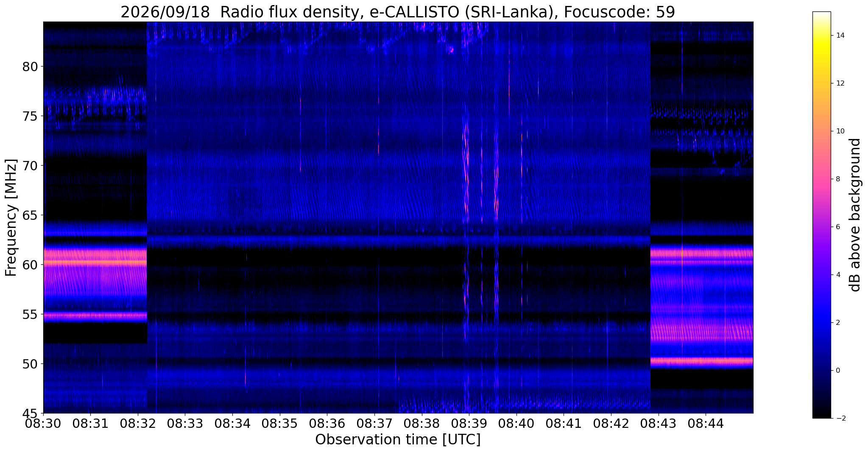Click the 80 MHz frequency tick label
868x452 pixels.
pyautogui.click(x=30, y=67)
